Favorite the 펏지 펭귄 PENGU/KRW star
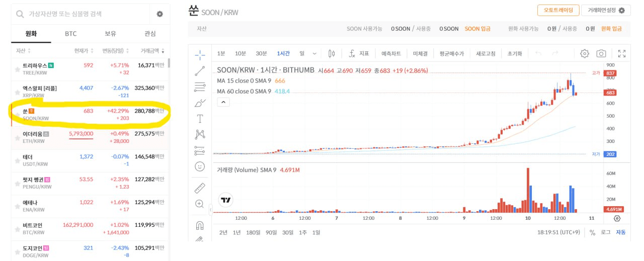This screenshot has width=644, height=261. [x=18, y=183]
